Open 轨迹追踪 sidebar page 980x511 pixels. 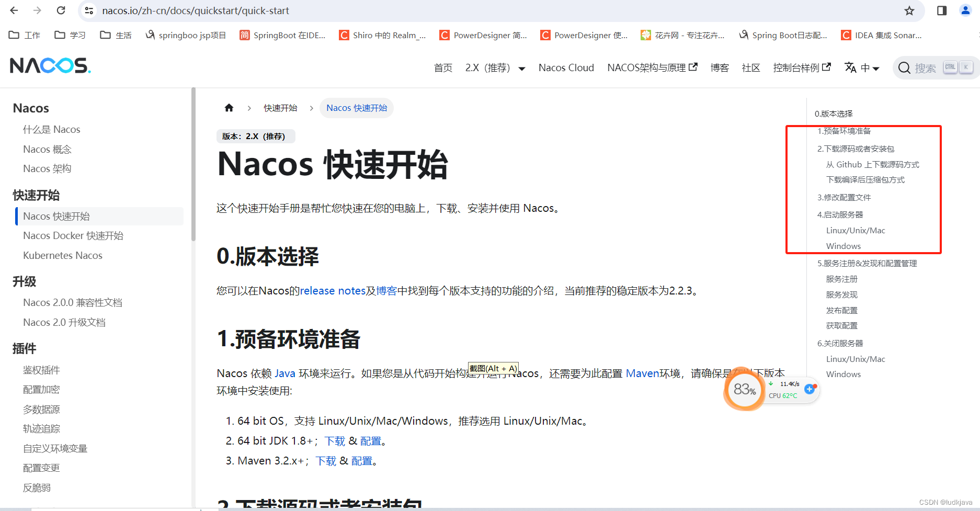41,428
